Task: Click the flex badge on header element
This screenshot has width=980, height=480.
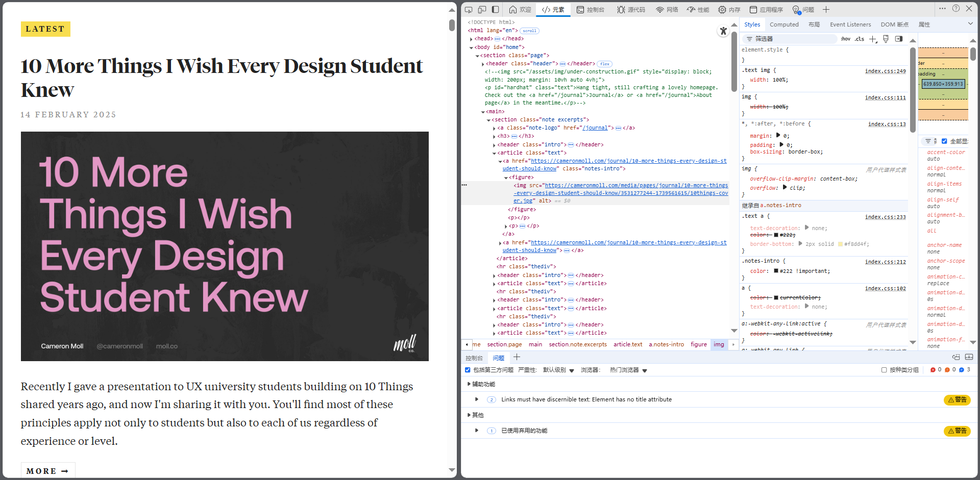Action: click(x=605, y=64)
